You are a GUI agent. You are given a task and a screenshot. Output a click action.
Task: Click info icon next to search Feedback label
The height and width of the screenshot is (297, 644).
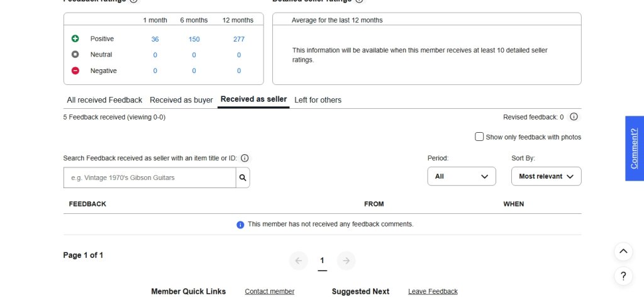click(x=245, y=159)
